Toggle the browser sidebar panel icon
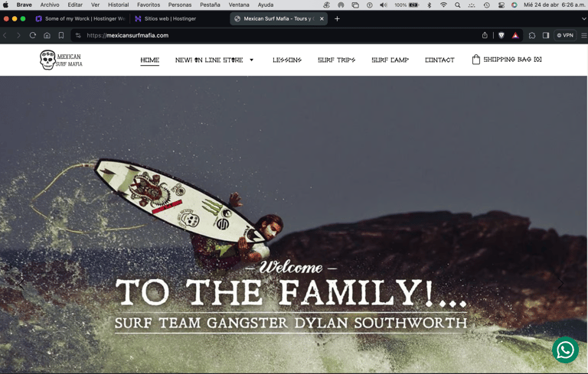Screen dimensions: 588x374 [x=546, y=35]
